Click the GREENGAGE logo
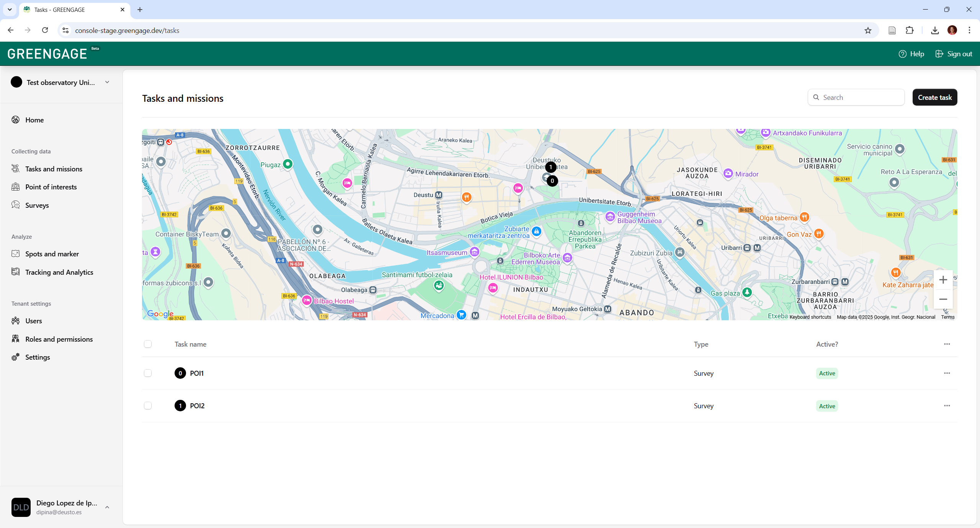Viewport: 980px width, 528px height. pyautogui.click(x=47, y=54)
